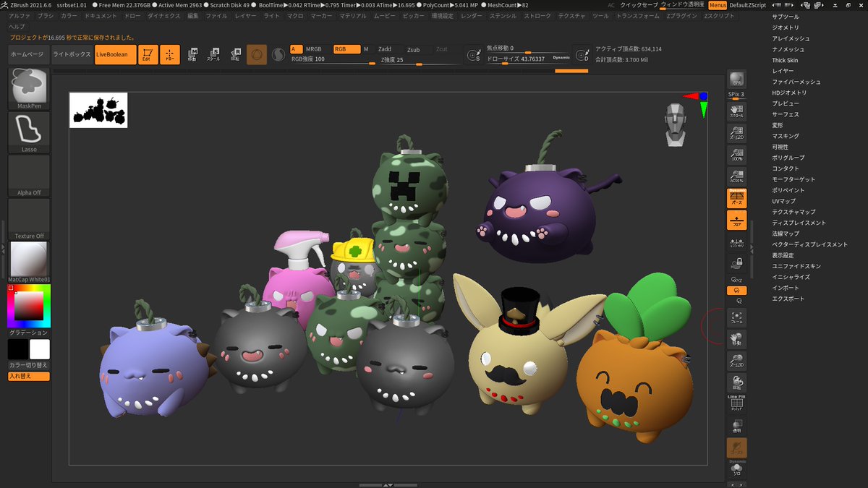Viewport: 868px width, 488px height.
Task: Click the AC50% half-size icon
Action: 737,176
